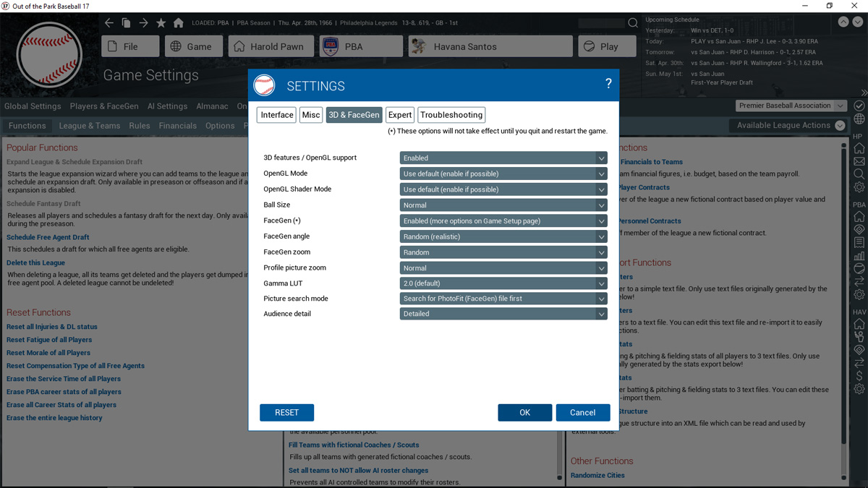Switch to the Misc settings tab
Viewport: 868px width, 488px height.
click(x=311, y=115)
